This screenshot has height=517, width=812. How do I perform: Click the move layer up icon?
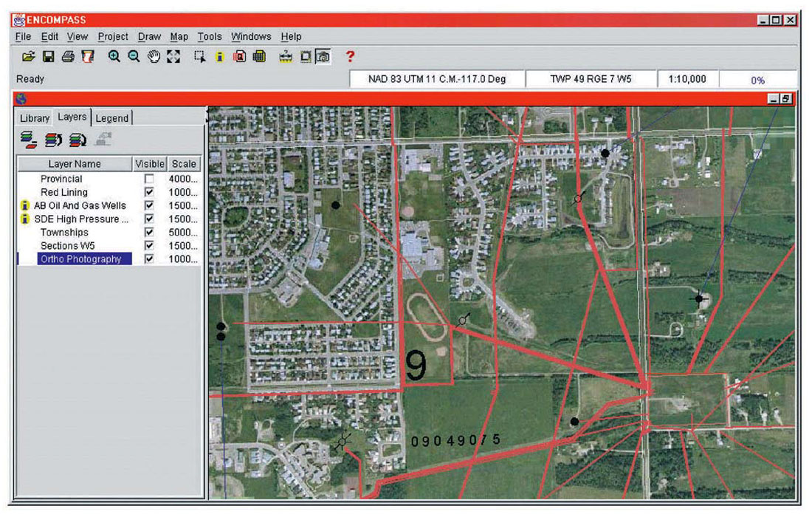point(53,140)
